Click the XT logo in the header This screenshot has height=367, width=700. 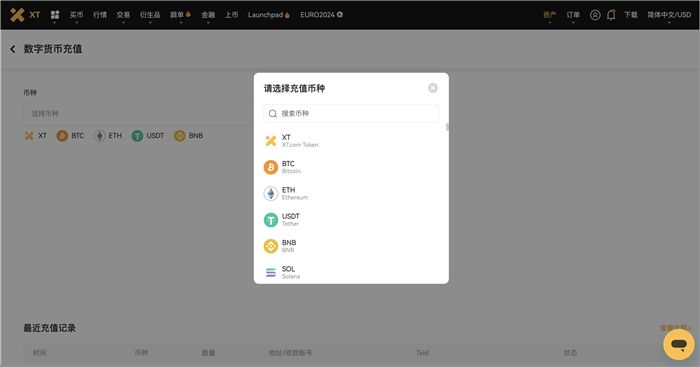pyautogui.click(x=25, y=15)
